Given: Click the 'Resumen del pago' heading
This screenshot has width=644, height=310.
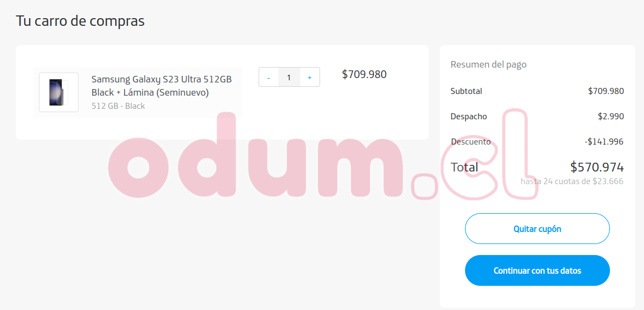Looking at the screenshot, I should pos(488,64).
